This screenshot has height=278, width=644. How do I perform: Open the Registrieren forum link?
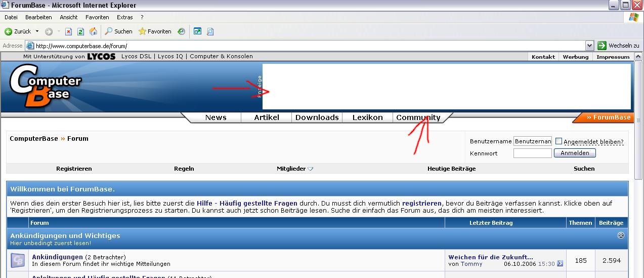pyautogui.click(x=74, y=169)
